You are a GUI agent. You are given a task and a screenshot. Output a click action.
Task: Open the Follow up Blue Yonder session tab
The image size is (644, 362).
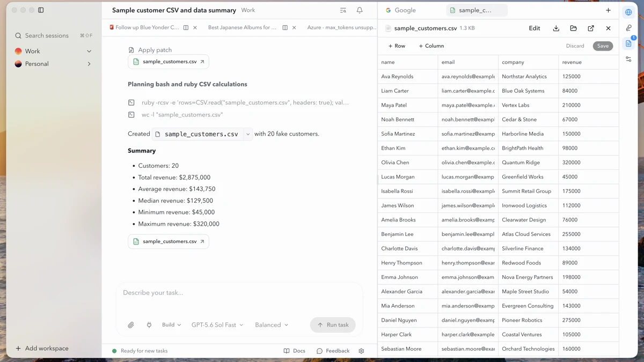point(144,27)
